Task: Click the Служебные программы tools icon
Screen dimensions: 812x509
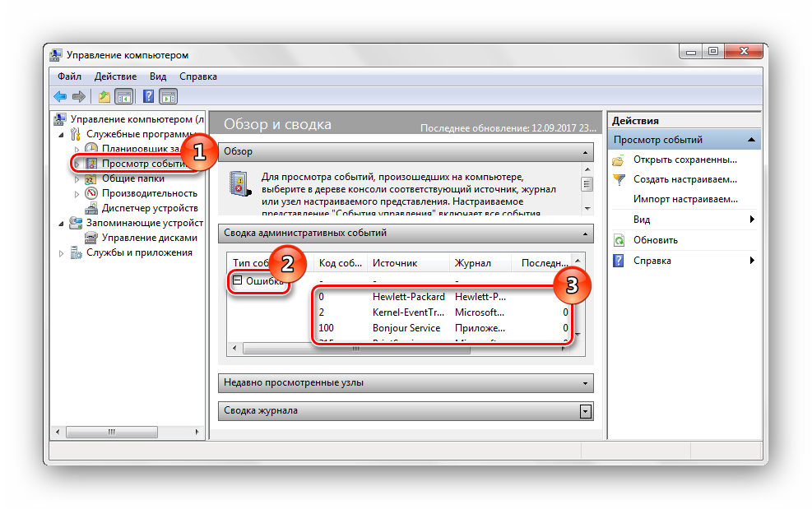Action: click(76, 134)
